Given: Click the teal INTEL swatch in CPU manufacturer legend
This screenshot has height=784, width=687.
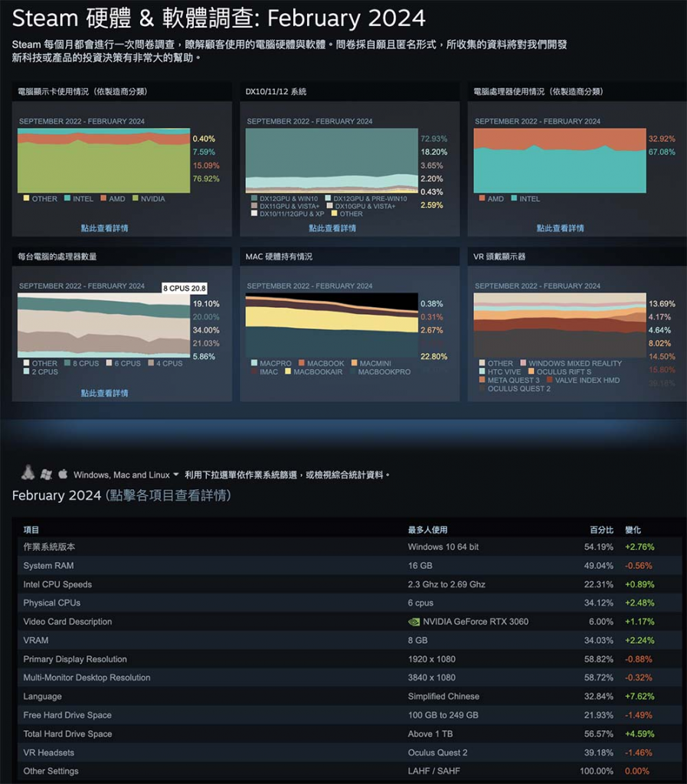Looking at the screenshot, I should (514, 198).
